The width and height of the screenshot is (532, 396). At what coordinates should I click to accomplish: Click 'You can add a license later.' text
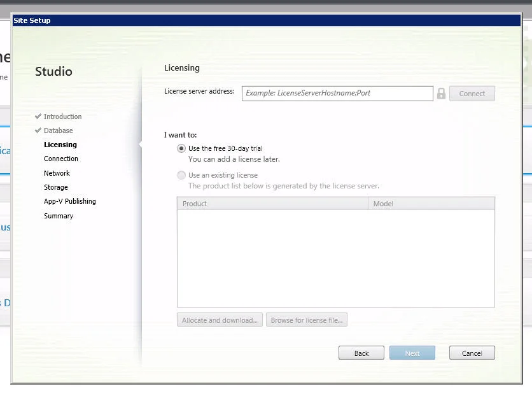click(x=234, y=159)
